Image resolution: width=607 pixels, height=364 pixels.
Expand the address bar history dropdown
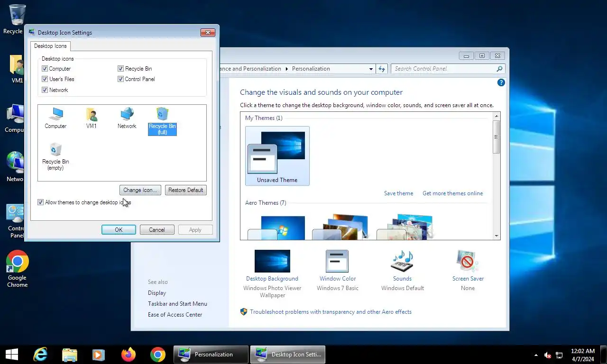[371, 69]
